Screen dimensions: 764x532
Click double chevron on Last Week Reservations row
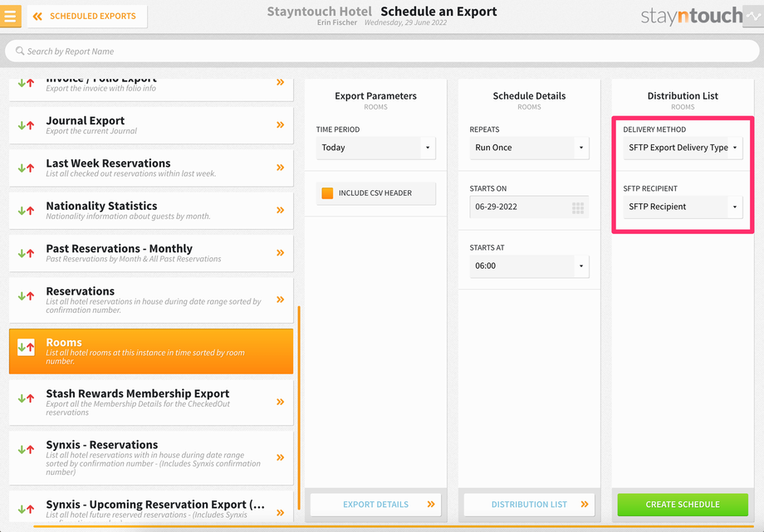tap(280, 168)
